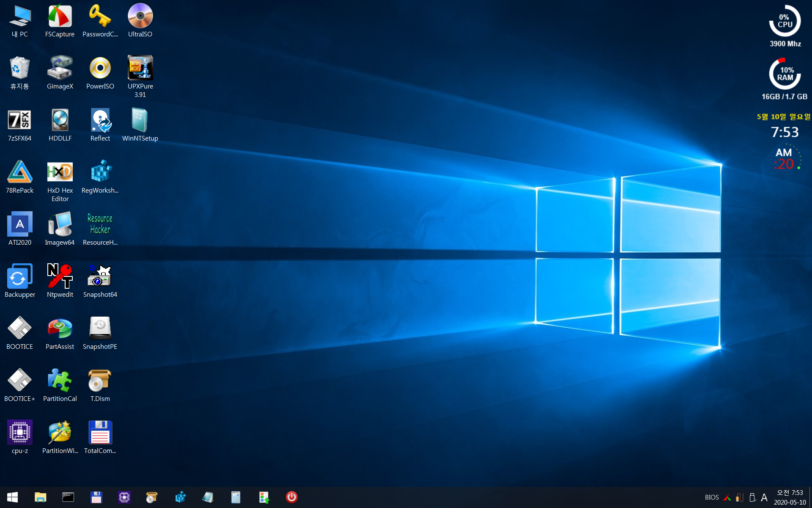Open the PartAssist shortcut
This screenshot has width=812, height=508.
point(60,334)
